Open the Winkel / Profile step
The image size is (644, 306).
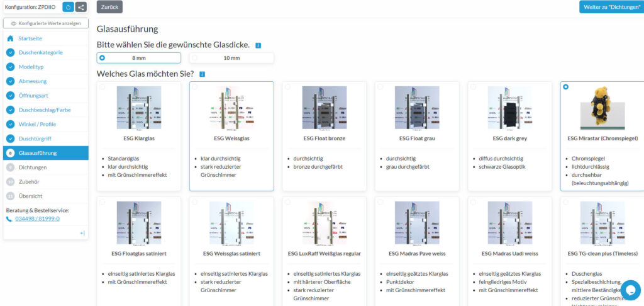pyautogui.click(x=37, y=124)
